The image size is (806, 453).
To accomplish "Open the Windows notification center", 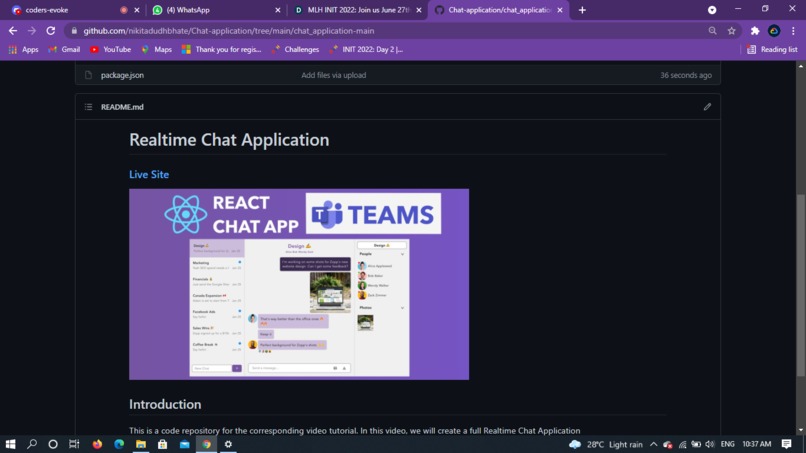I will (x=786, y=444).
